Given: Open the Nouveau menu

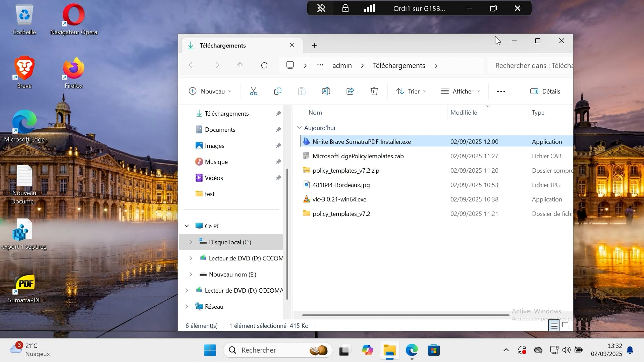Looking at the screenshot, I should [x=210, y=91].
